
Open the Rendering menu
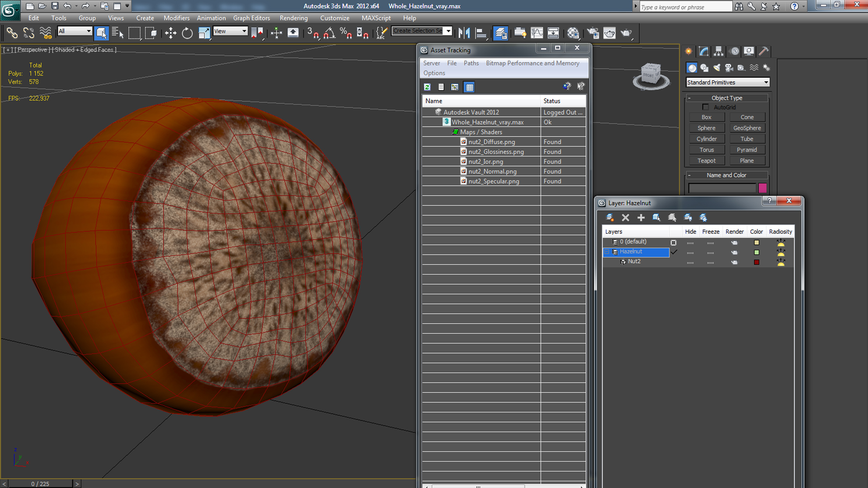293,18
